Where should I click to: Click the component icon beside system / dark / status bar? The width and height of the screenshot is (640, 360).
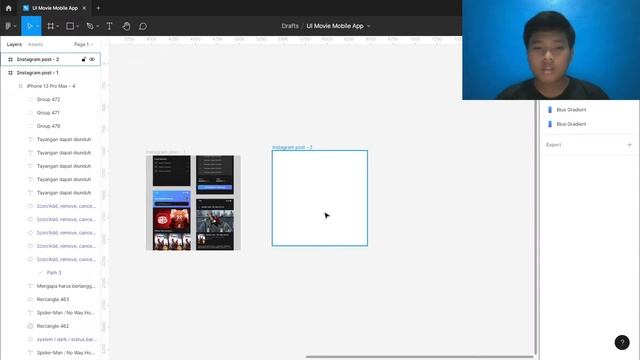(x=30, y=339)
